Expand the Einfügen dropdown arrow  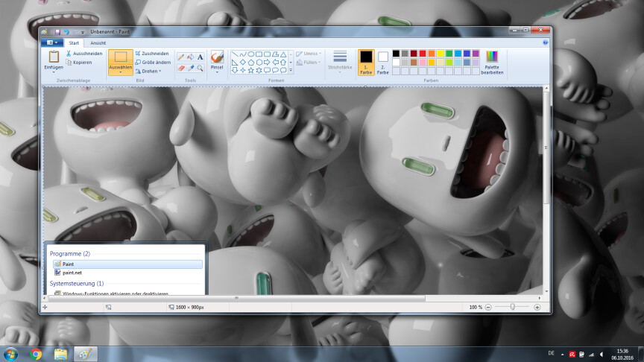[x=54, y=73]
